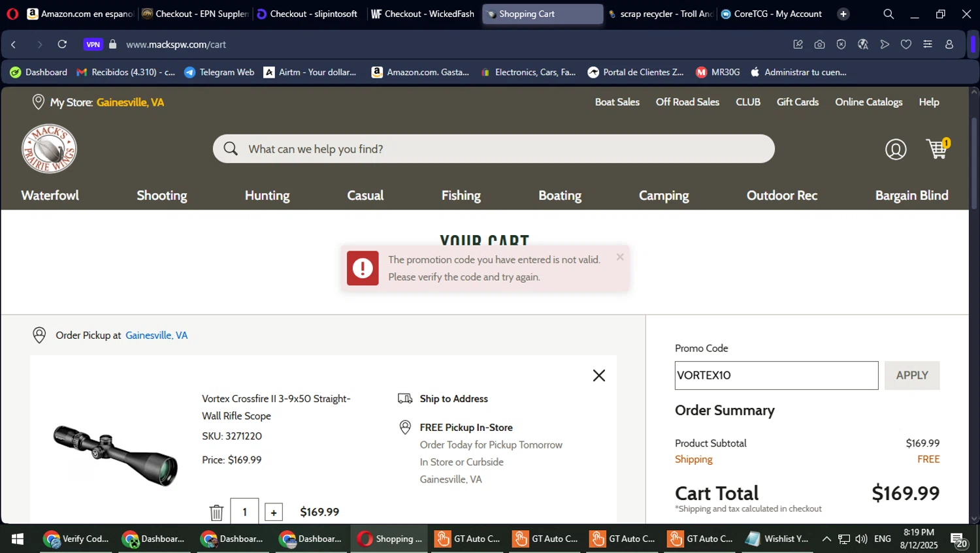Increase quantity with the plus button

[274, 513]
